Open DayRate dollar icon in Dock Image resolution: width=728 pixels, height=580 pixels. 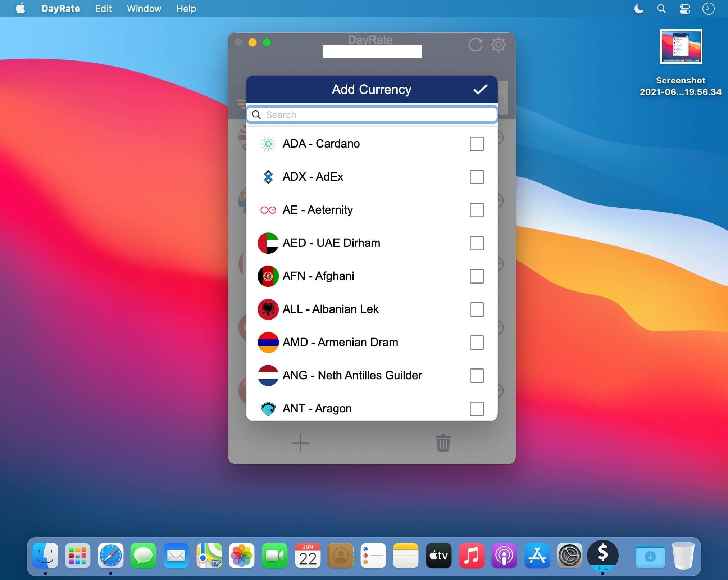click(602, 555)
